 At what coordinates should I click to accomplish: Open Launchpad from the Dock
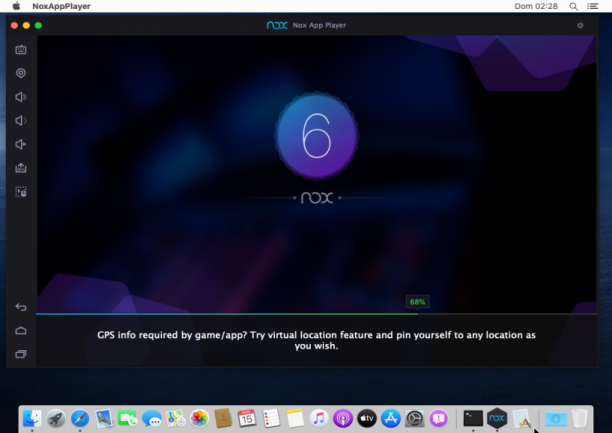[56, 419]
